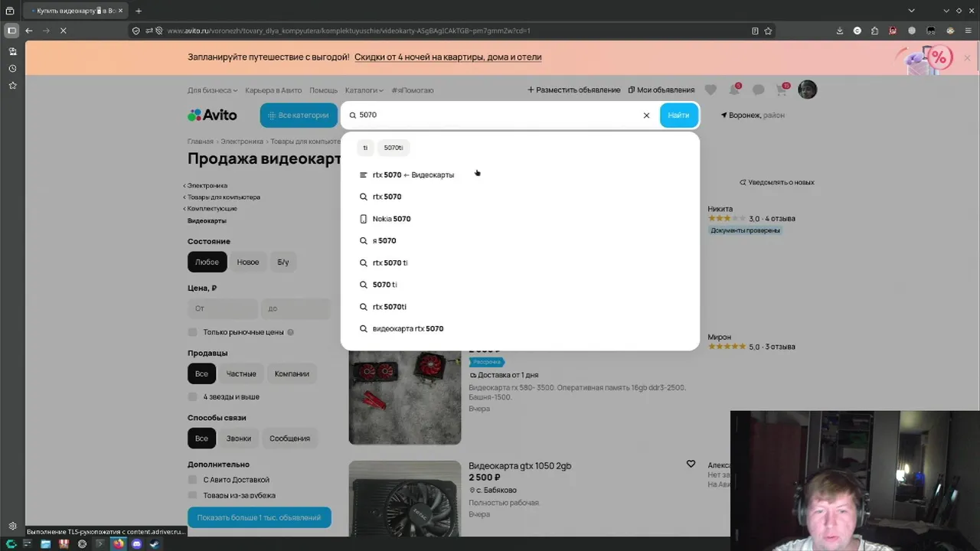Focus price 'до' input field

(x=296, y=308)
